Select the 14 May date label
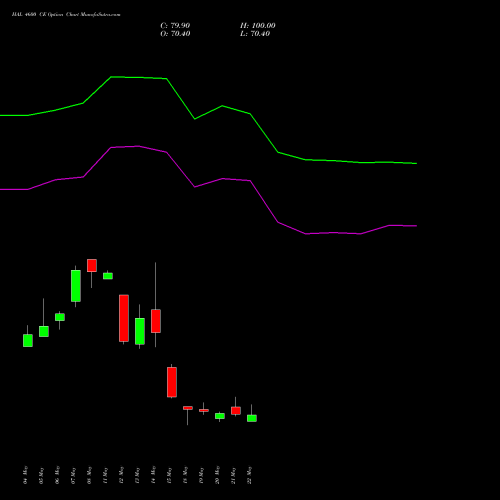The width and height of the screenshot is (500, 500). coord(154,475)
